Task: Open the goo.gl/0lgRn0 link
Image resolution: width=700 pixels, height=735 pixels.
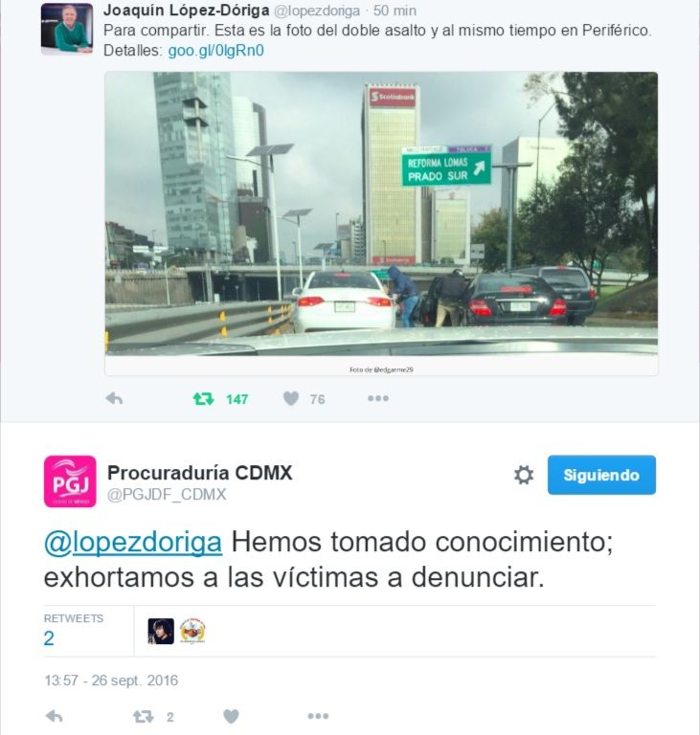Action: (215, 50)
